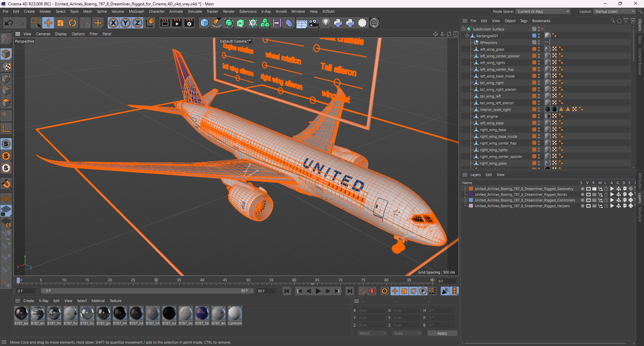The height and width of the screenshot is (346, 644).
Task: Click the object manager search icon
Action: 612,21
